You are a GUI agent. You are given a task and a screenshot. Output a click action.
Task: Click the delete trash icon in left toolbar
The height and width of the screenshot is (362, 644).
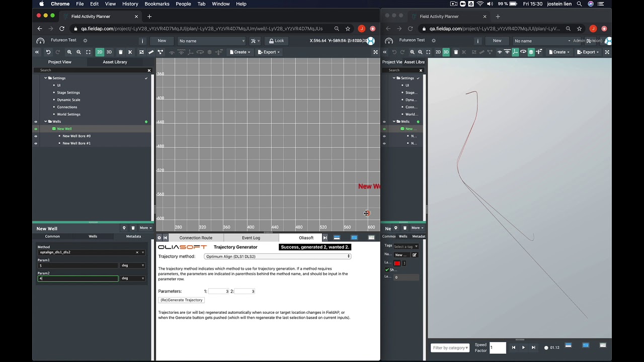[120, 52]
